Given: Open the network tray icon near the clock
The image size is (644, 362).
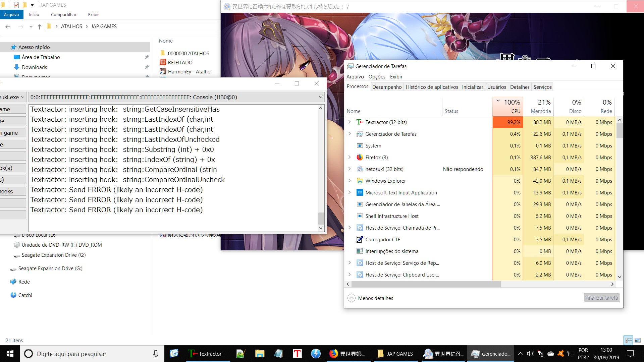Looking at the screenshot, I should point(571,354).
